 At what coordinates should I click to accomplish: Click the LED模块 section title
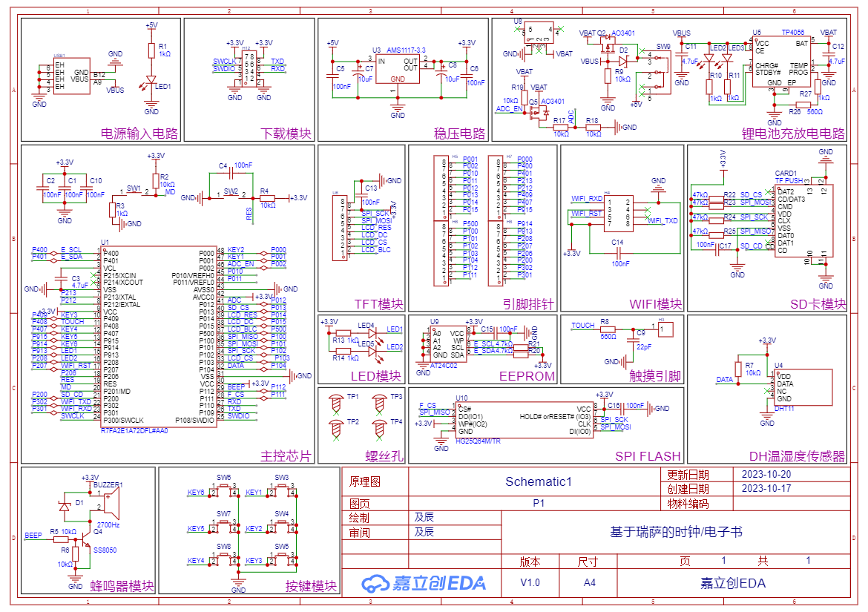click(376, 376)
